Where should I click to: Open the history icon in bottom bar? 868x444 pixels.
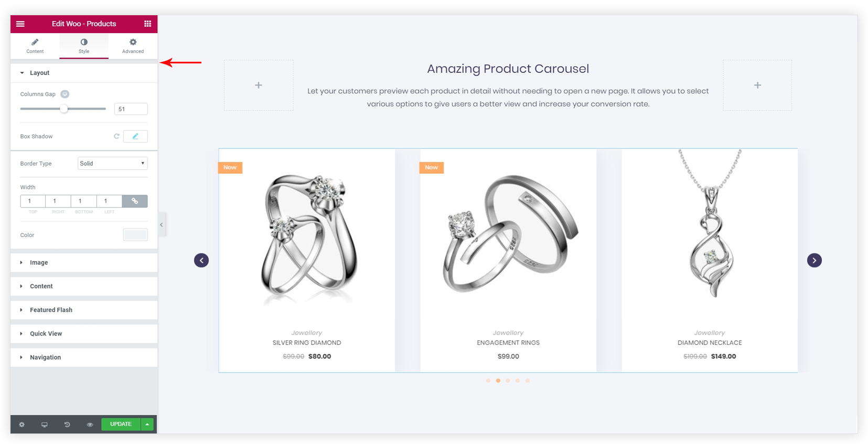pos(67,425)
